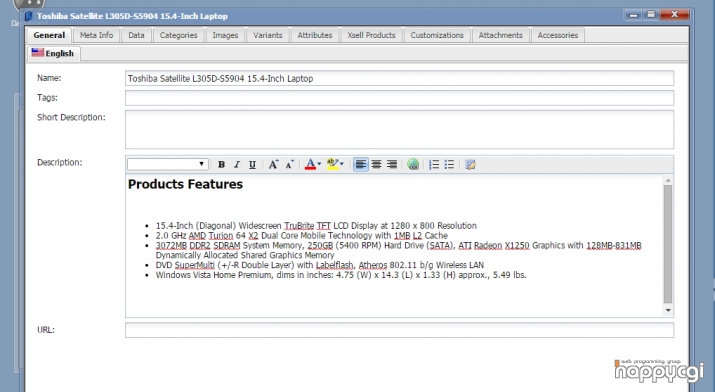The height and width of the screenshot is (392, 715).
Task: Click the Products Features heading text
Action: click(185, 184)
